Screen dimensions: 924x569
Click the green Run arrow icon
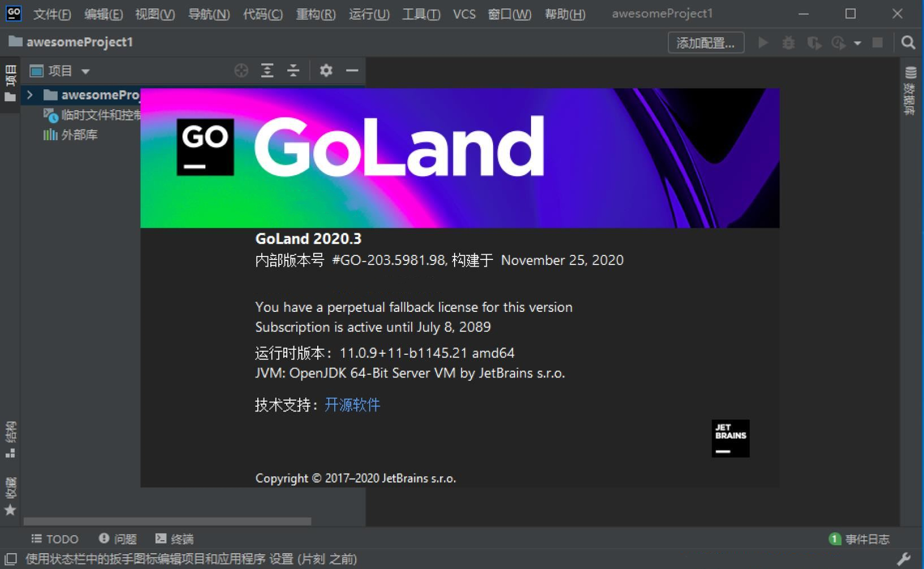(763, 43)
